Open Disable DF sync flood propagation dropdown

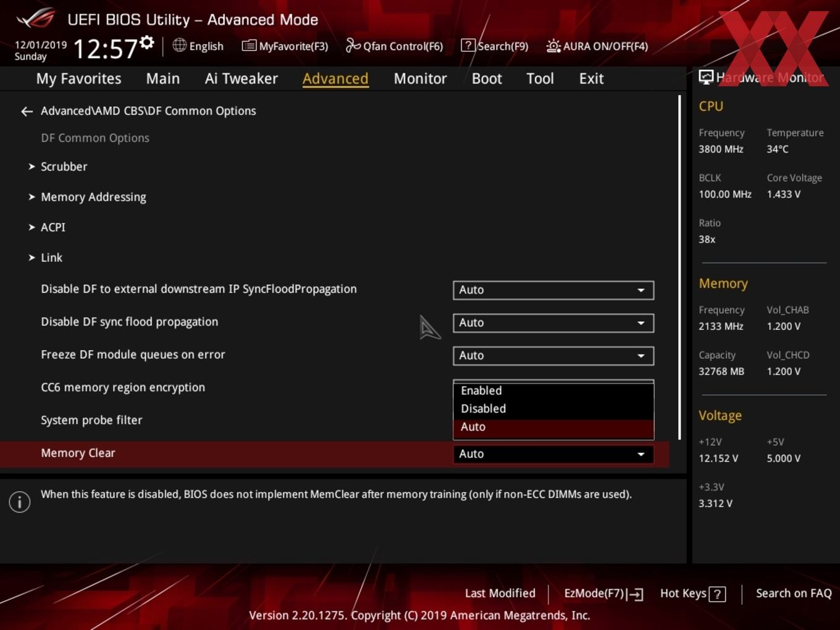pyautogui.click(x=553, y=323)
